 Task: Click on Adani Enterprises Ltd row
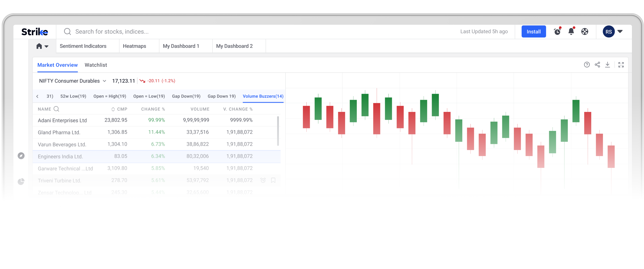(157, 120)
